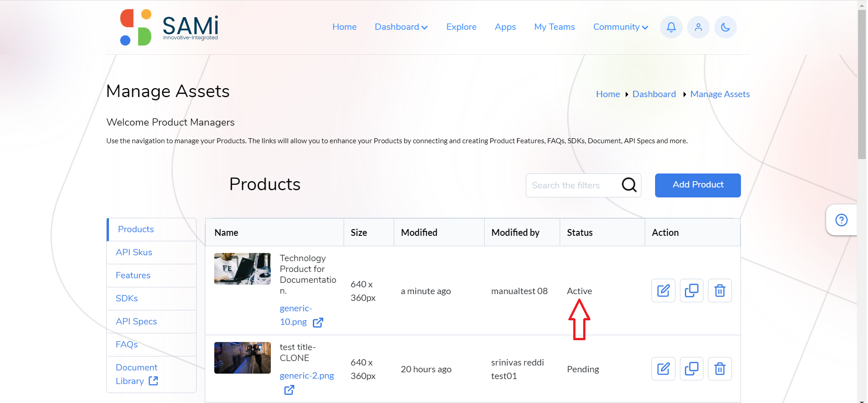Delete the Technology Product for Documentation row
Image resolution: width=868 pixels, height=403 pixels.
click(720, 291)
